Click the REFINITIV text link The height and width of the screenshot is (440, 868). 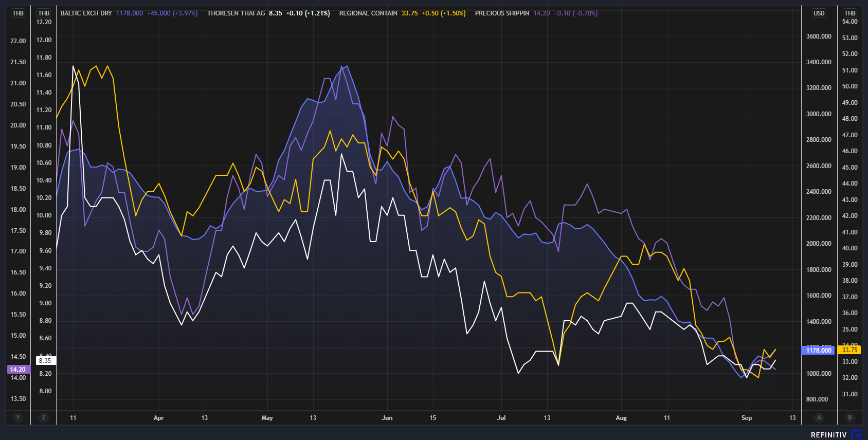[829, 435]
